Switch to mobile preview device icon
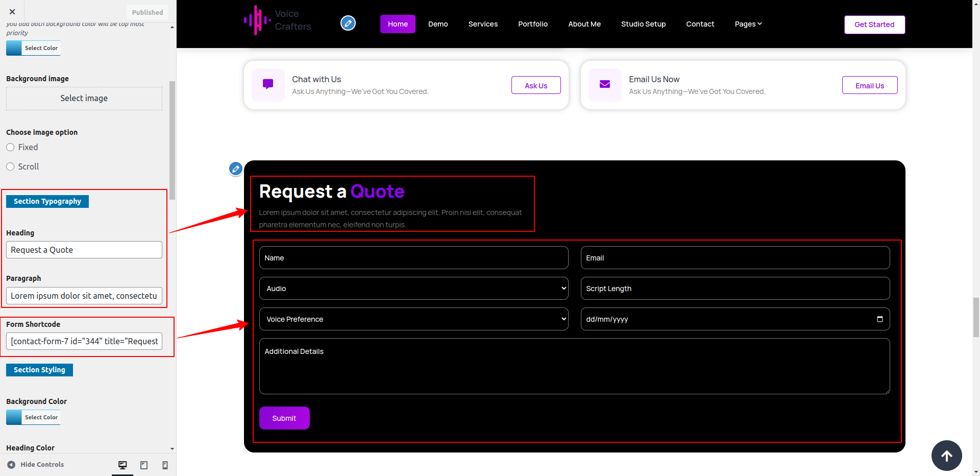 [165, 465]
